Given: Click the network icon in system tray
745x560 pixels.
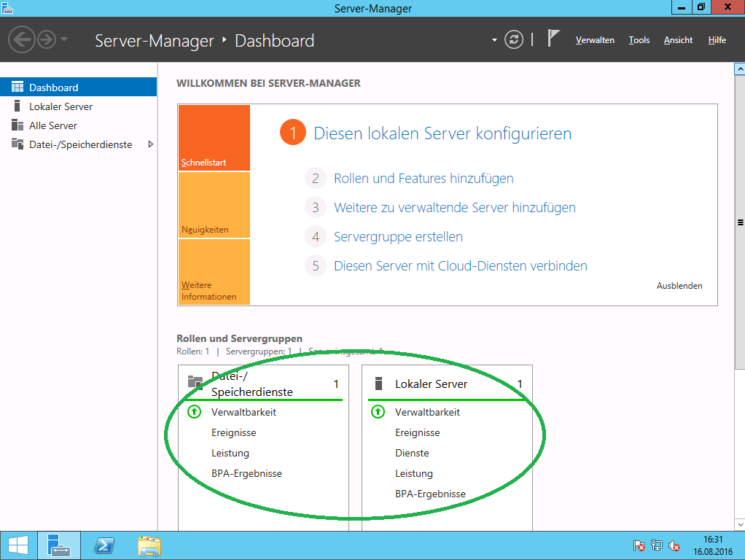Looking at the screenshot, I should [657, 545].
